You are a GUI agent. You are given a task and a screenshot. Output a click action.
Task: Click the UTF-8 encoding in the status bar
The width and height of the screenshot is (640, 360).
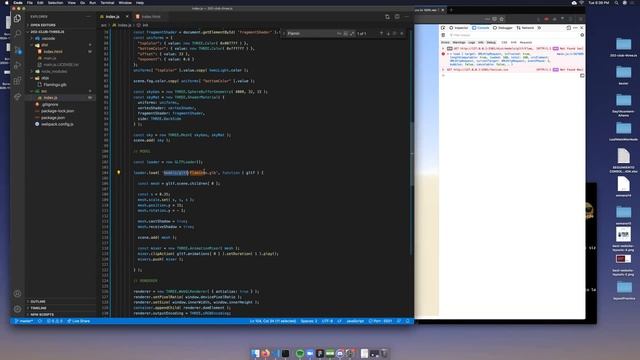click(x=327, y=321)
